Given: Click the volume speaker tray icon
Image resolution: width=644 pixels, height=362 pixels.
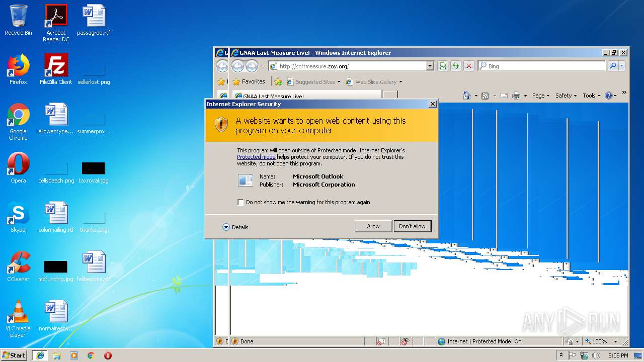Looking at the screenshot, I should 596,355.
